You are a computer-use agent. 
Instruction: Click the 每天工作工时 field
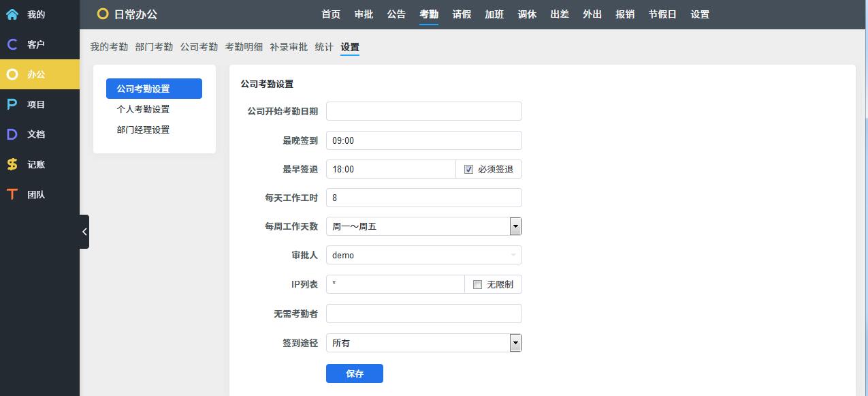pos(424,198)
